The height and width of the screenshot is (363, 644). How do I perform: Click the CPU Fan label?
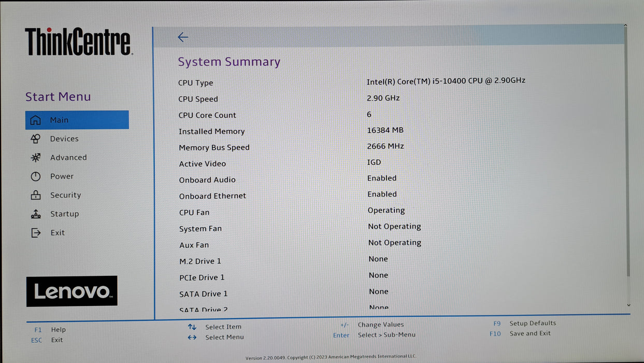pyautogui.click(x=194, y=213)
